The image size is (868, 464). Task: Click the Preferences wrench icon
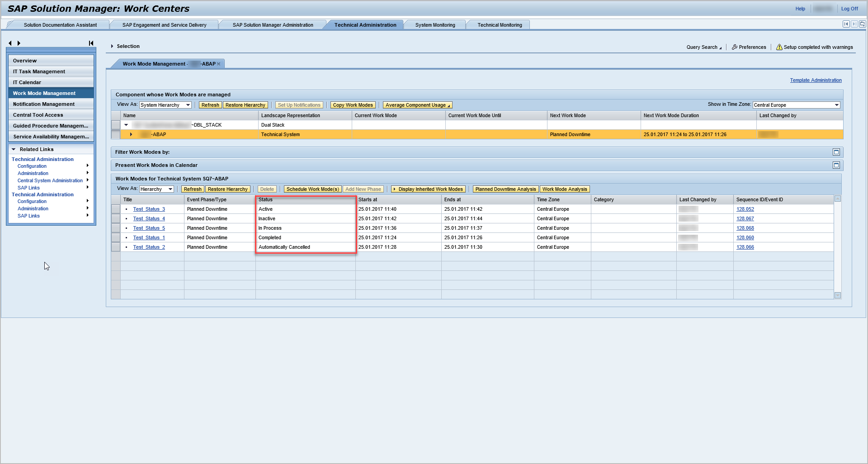735,47
